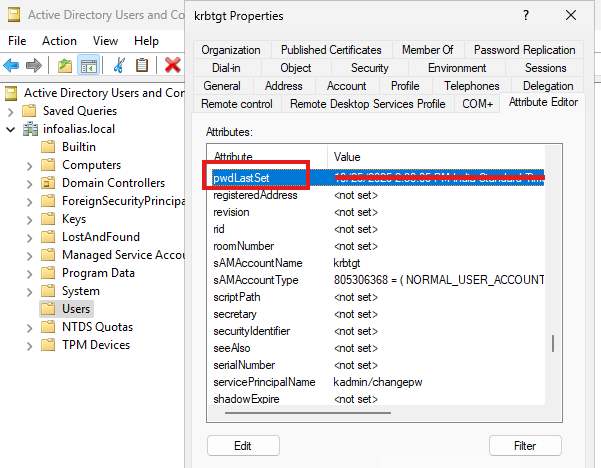Switch to the Account tab
The width and height of the screenshot is (601, 468).
tap(347, 86)
